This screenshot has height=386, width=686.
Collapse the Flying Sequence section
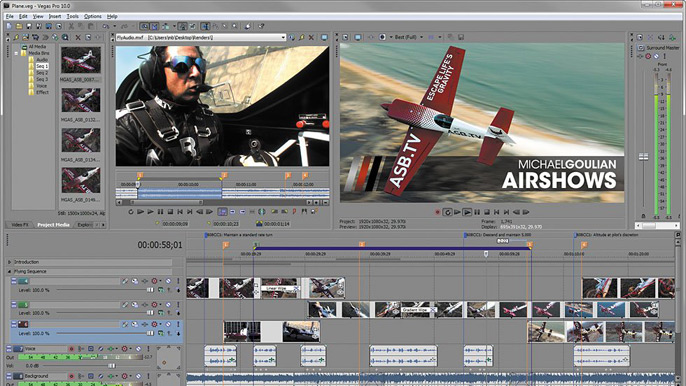(x=9, y=271)
